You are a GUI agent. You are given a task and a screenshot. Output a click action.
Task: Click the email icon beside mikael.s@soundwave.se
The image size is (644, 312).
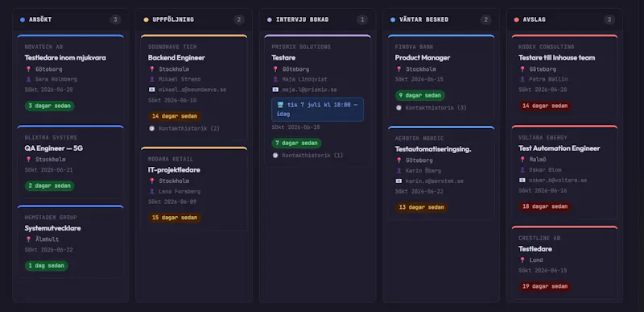[x=152, y=89]
